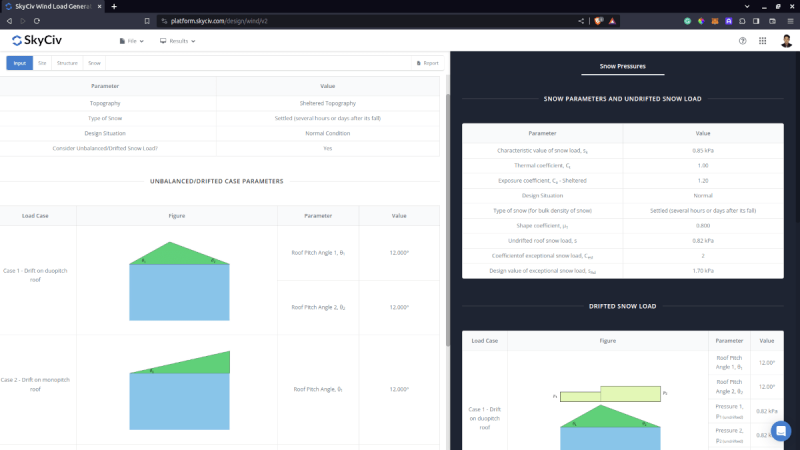The height and width of the screenshot is (450, 800).
Task: Open the apps grid icon in header
Action: point(763,41)
